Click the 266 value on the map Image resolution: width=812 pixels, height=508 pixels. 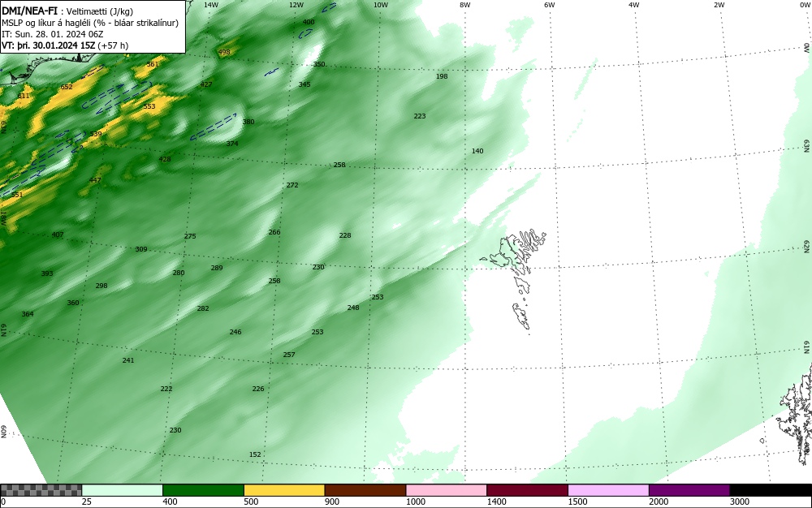pos(274,232)
